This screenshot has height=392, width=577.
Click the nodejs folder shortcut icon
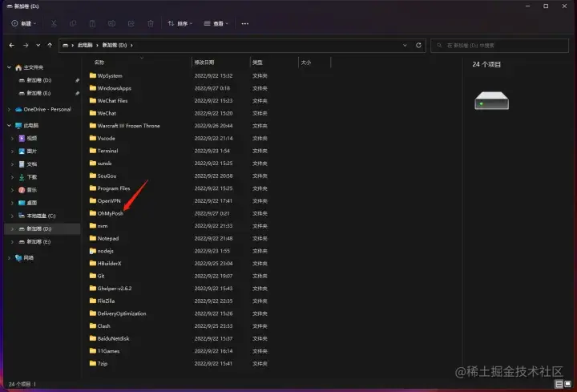coord(93,251)
